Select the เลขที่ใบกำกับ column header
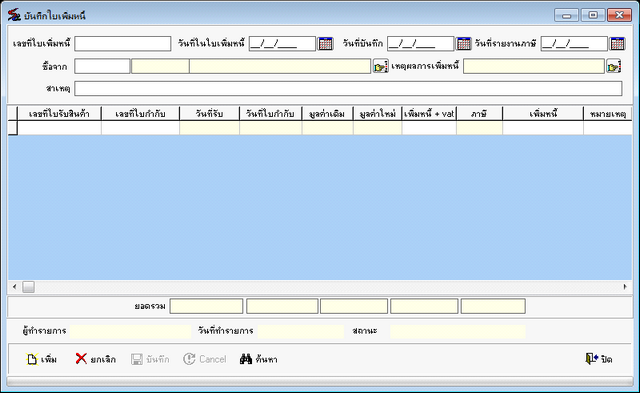This screenshot has height=393, width=640. tap(140, 114)
